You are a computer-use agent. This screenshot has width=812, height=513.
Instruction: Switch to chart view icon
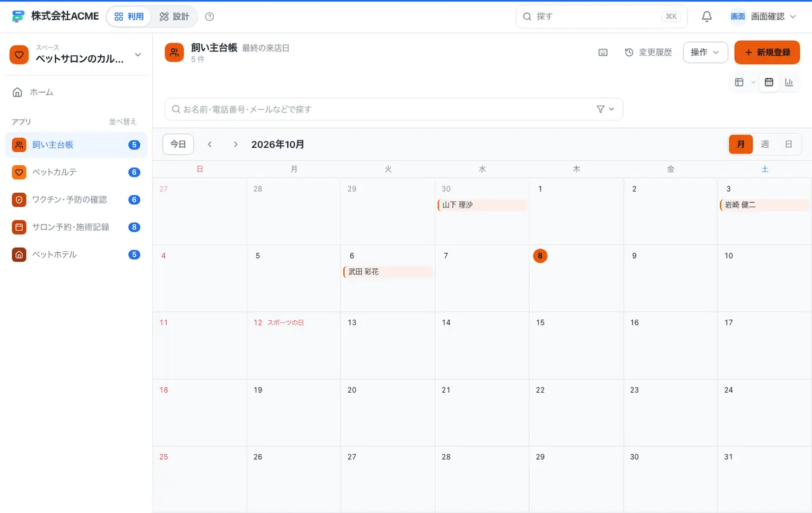(x=789, y=82)
